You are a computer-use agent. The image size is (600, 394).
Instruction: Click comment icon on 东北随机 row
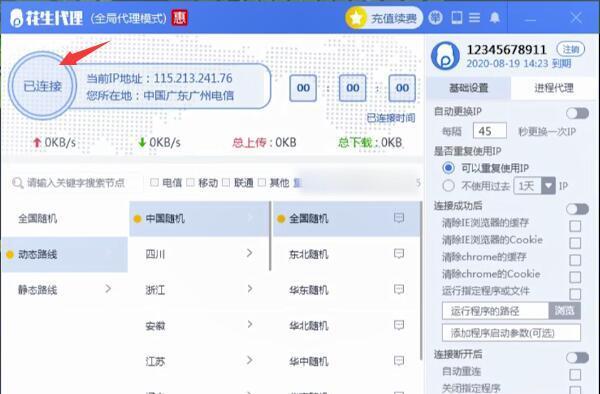[399, 254]
